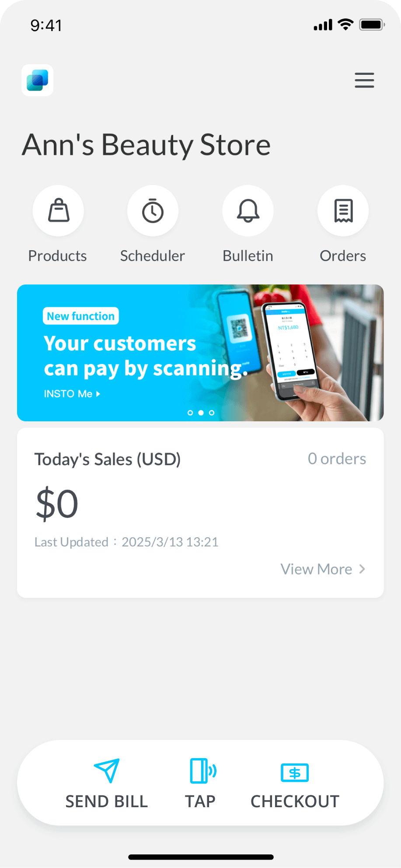Image resolution: width=401 pixels, height=868 pixels.
Task: Open the Orders receipt icon
Action: pyautogui.click(x=343, y=211)
